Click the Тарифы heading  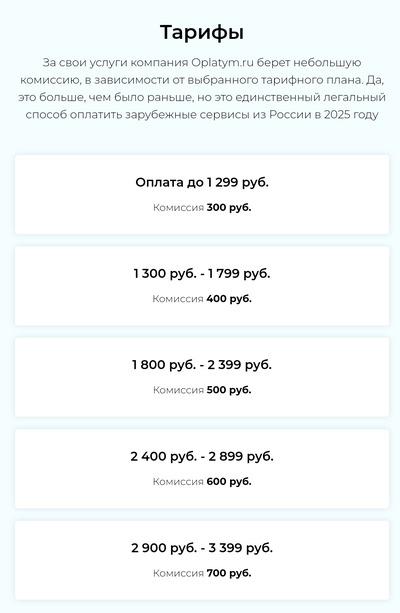pos(202,32)
